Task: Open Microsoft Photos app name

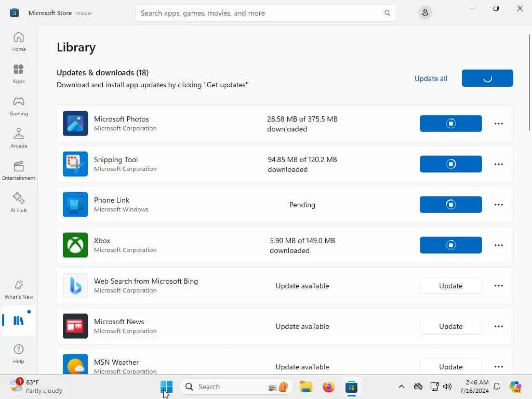Action: click(121, 119)
